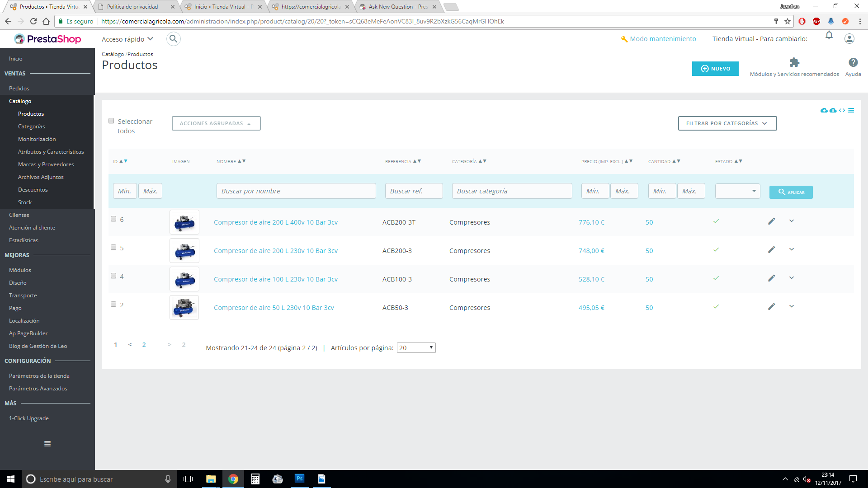This screenshot has width=868, height=488.
Task: Click the Ayuda help question icon
Action: pos(853,62)
